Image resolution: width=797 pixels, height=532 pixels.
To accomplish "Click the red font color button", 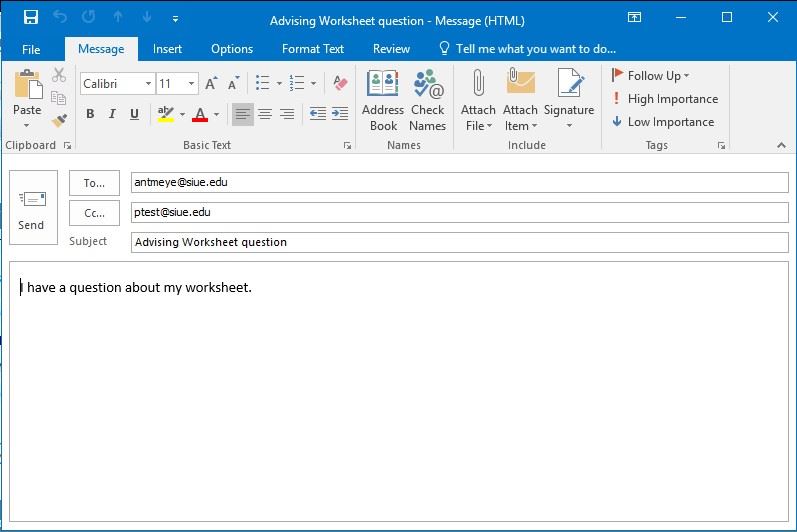I will click(x=200, y=115).
